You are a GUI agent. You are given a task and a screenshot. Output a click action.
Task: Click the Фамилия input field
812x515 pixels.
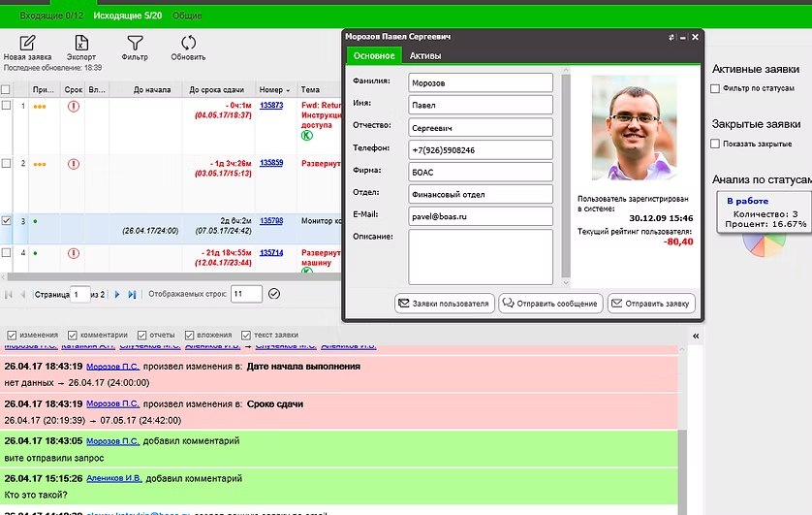click(x=480, y=82)
